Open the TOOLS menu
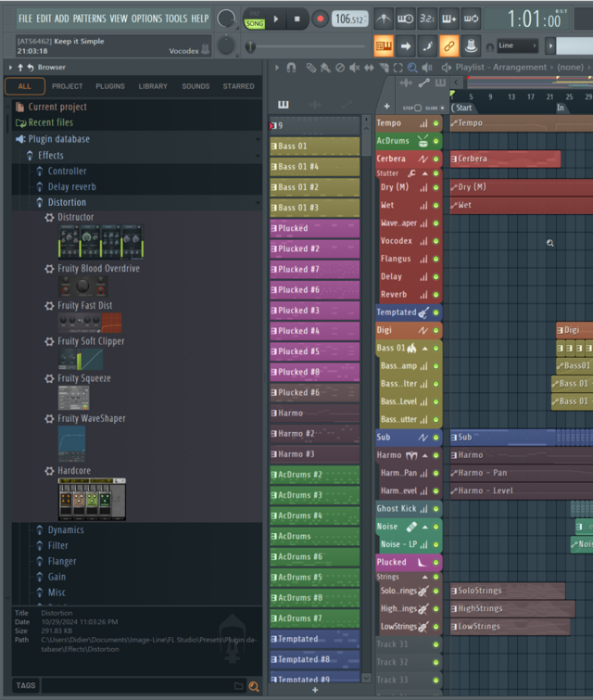The height and width of the screenshot is (700, 593). 176,19
